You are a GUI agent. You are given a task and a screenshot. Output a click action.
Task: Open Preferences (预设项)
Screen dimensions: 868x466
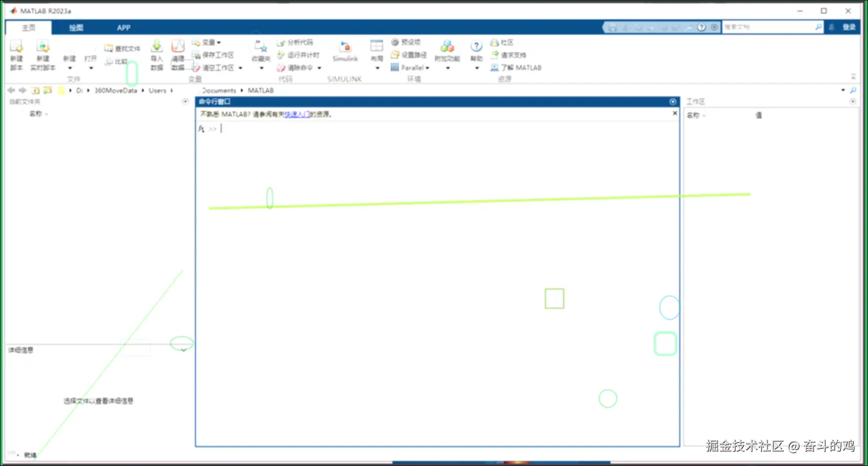pyautogui.click(x=406, y=42)
